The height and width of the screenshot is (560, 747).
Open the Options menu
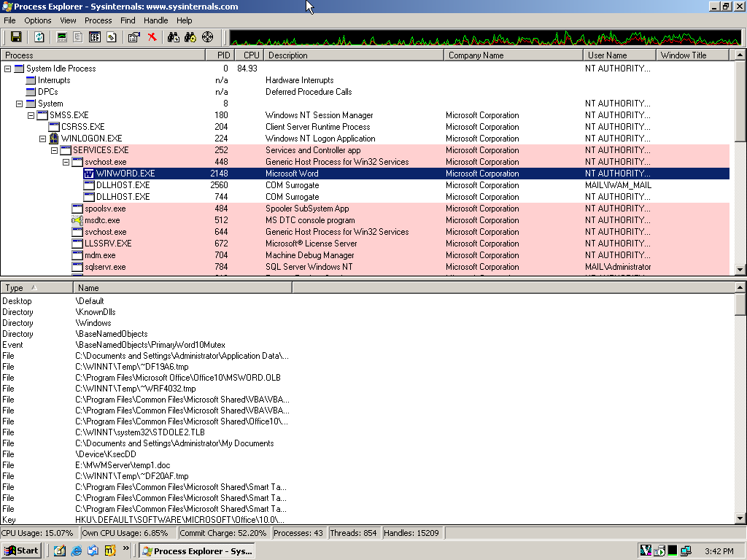pos(38,20)
